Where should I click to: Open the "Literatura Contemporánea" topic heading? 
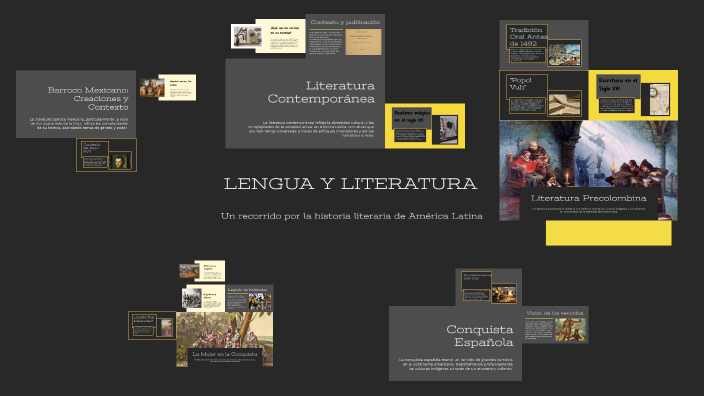[321, 92]
